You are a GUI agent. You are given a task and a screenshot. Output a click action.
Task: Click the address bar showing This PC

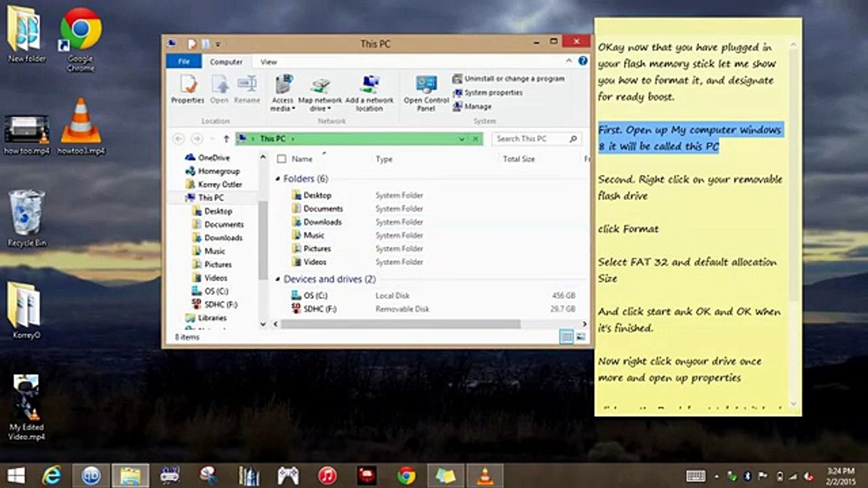coord(359,139)
